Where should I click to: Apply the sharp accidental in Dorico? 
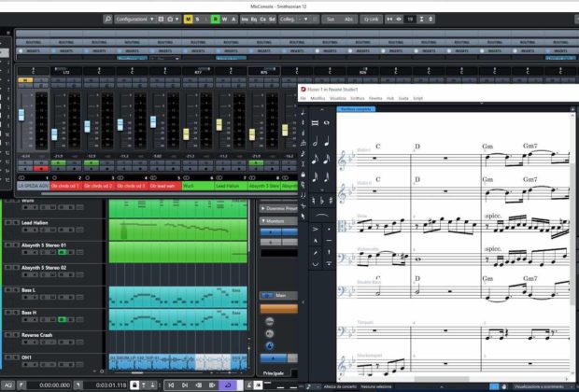pos(331,201)
